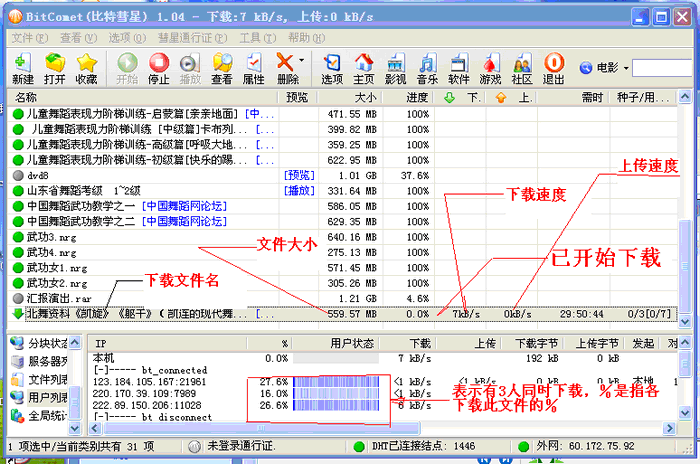Open [中国舞蹈网论坛] link for 武功教学之二
The image size is (700, 464).
184,222
